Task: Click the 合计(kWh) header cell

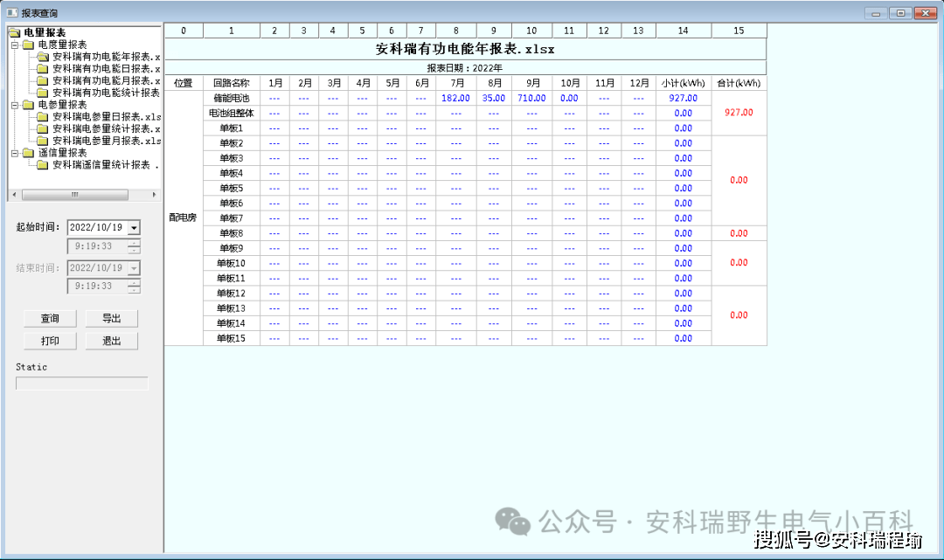Action: click(x=739, y=83)
